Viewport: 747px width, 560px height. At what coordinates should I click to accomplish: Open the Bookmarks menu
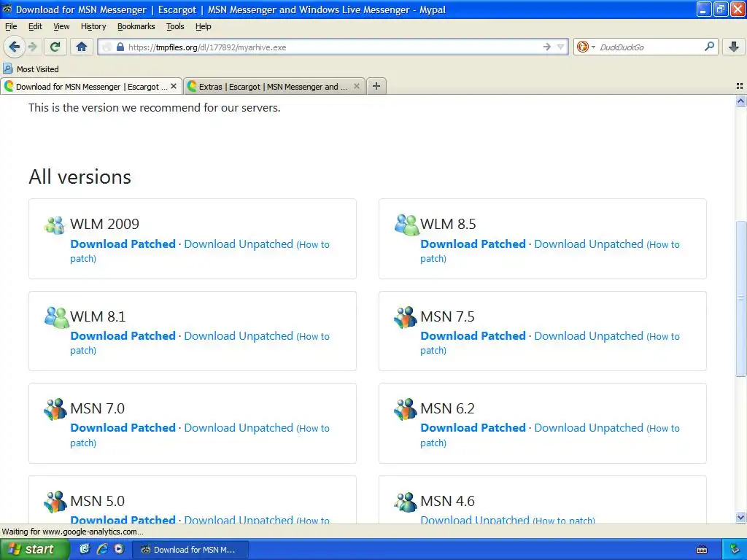coord(136,26)
